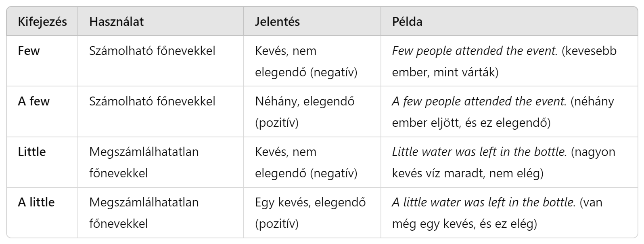Viewport: 644px width, 244px height.
Task: Select the bold "A little" expression cell
Action: point(36,202)
